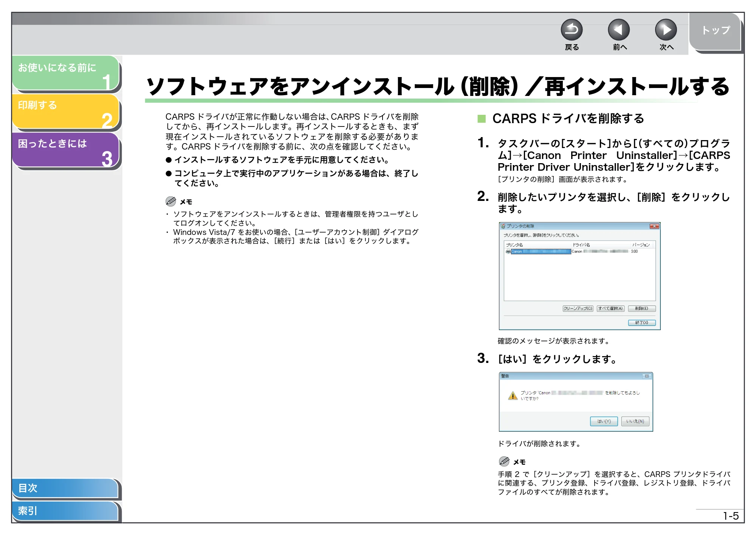Click クリーンアップ(C) button in printer dialog
Screen dimensions: 756x534
578,309
